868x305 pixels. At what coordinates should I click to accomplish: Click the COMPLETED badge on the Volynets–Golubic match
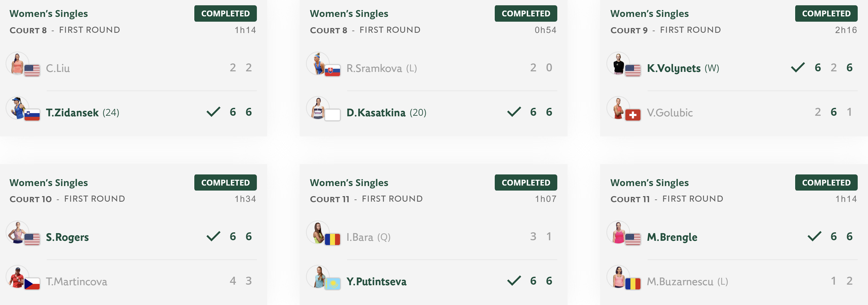[826, 13]
